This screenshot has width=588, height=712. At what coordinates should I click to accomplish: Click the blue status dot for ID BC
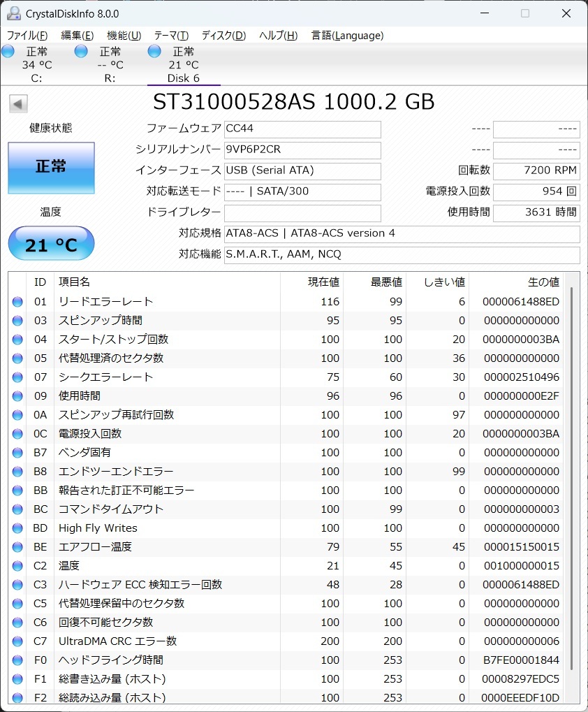(x=17, y=509)
